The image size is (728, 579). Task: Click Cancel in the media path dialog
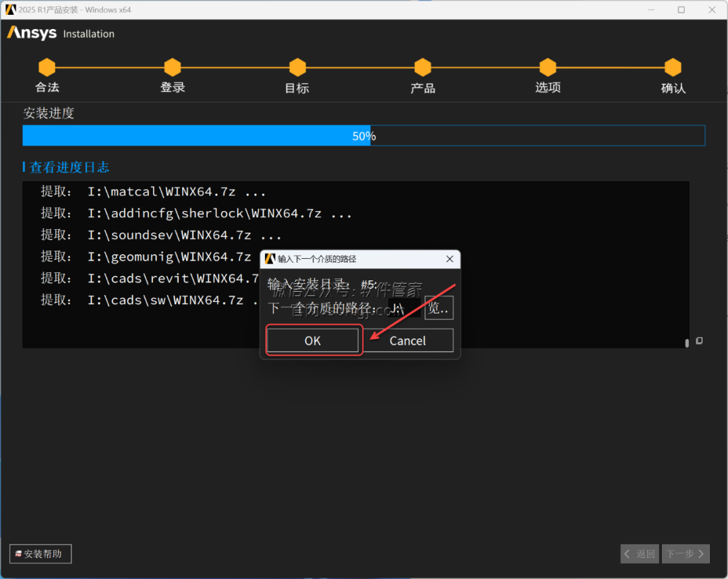pyautogui.click(x=408, y=340)
